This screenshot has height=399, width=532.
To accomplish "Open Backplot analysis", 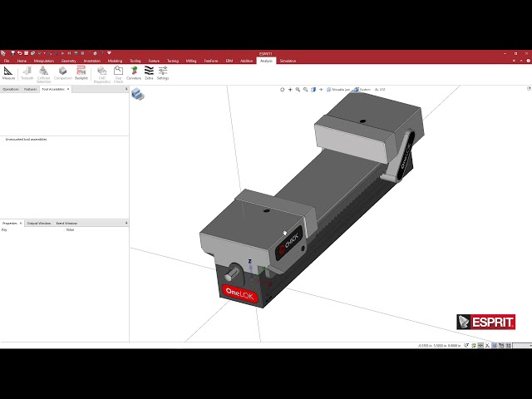I will (81, 73).
